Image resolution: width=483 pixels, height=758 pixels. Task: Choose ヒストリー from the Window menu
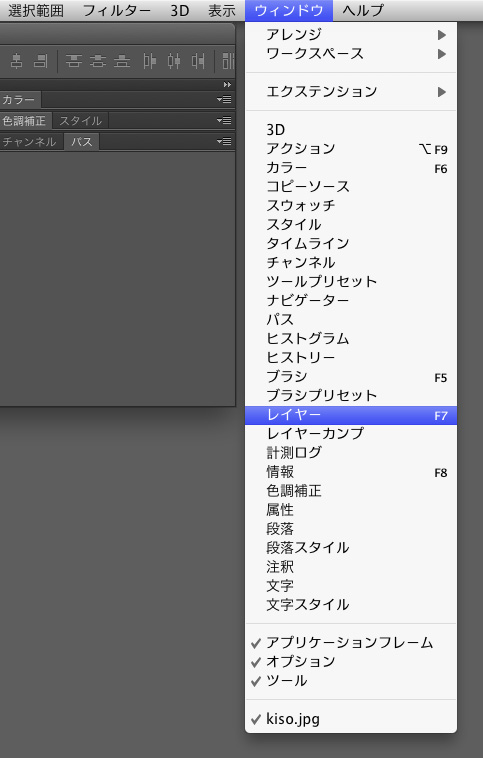coord(351,358)
